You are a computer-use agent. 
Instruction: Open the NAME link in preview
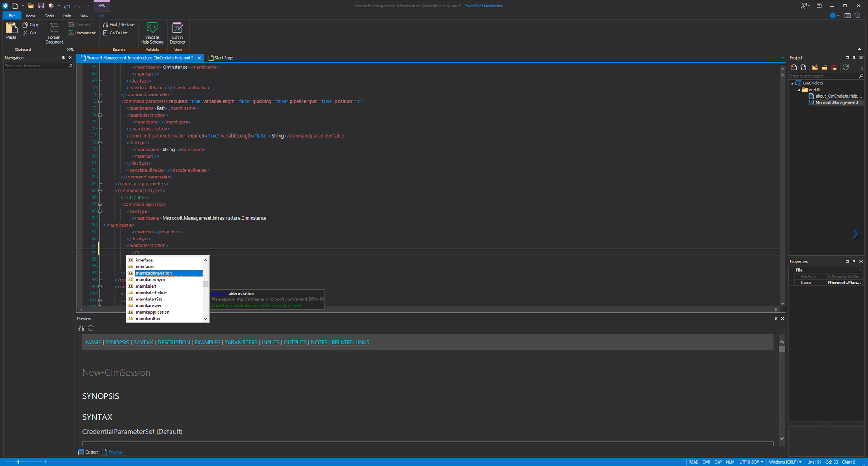click(x=93, y=343)
